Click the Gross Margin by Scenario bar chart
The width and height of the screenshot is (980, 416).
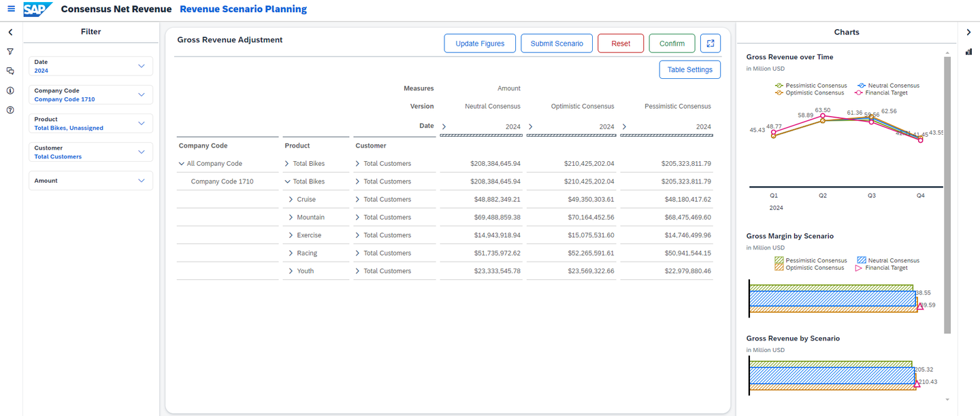pos(834,299)
